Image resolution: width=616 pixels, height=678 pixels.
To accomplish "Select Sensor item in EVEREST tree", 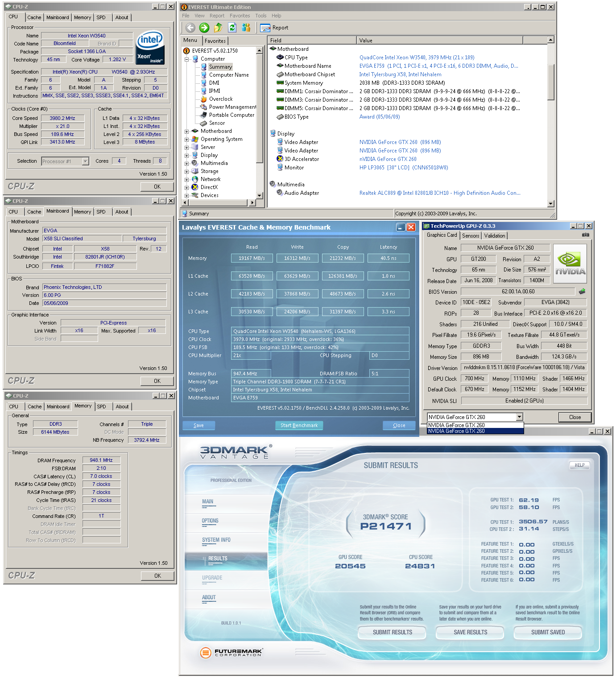I will [217, 123].
